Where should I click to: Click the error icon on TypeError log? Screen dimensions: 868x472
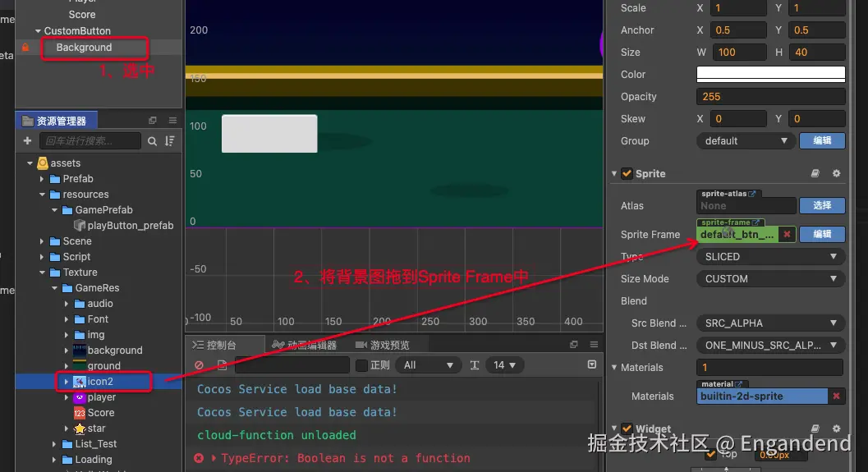(199, 458)
